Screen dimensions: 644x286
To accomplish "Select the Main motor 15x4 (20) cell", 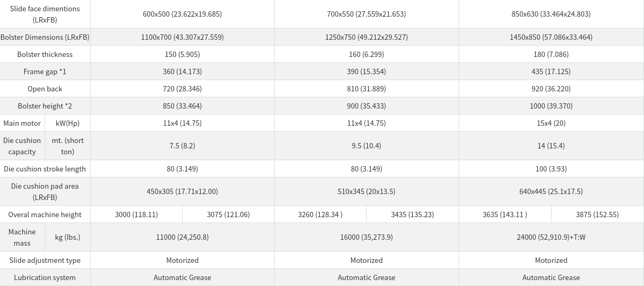I will point(551,123).
